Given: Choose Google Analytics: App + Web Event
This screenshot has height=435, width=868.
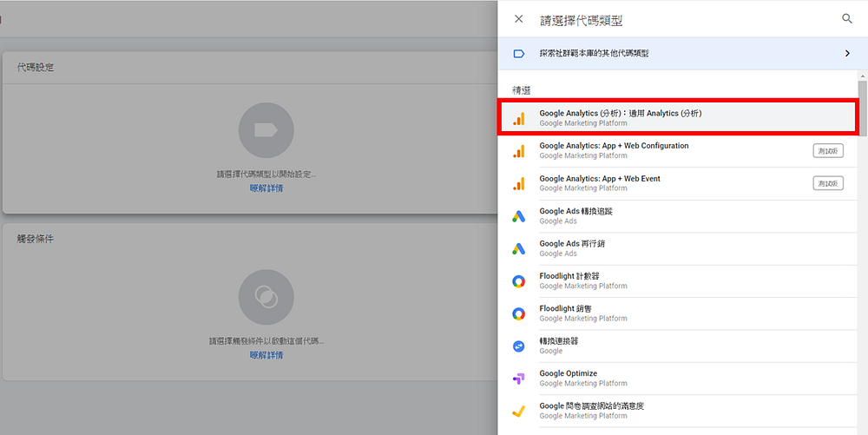Looking at the screenshot, I should tap(679, 183).
